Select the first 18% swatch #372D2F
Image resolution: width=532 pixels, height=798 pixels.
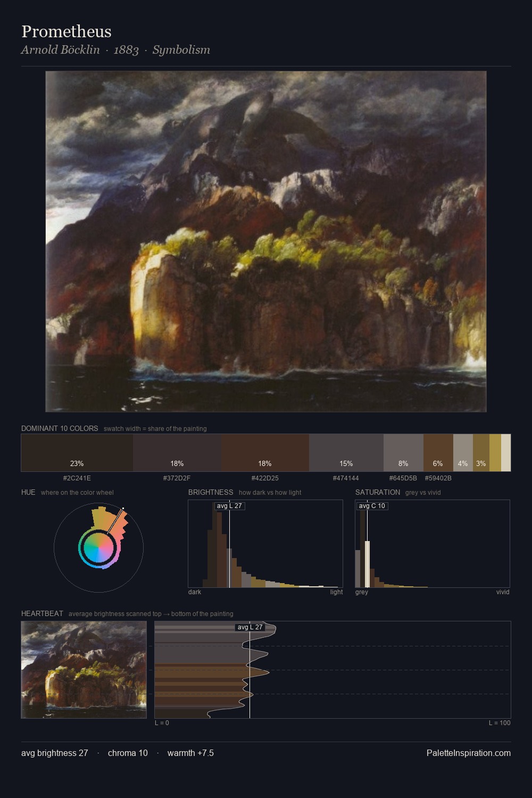coord(177,453)
